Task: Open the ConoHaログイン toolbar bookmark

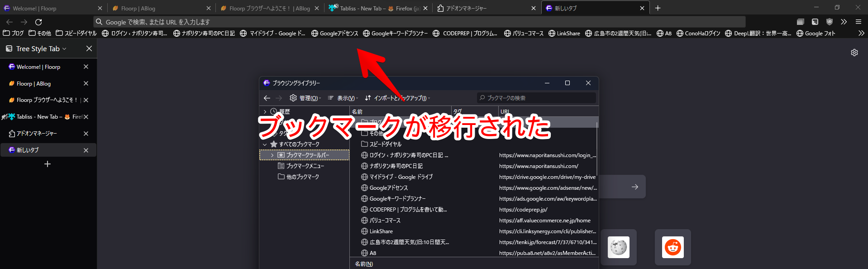Action: 698,33
